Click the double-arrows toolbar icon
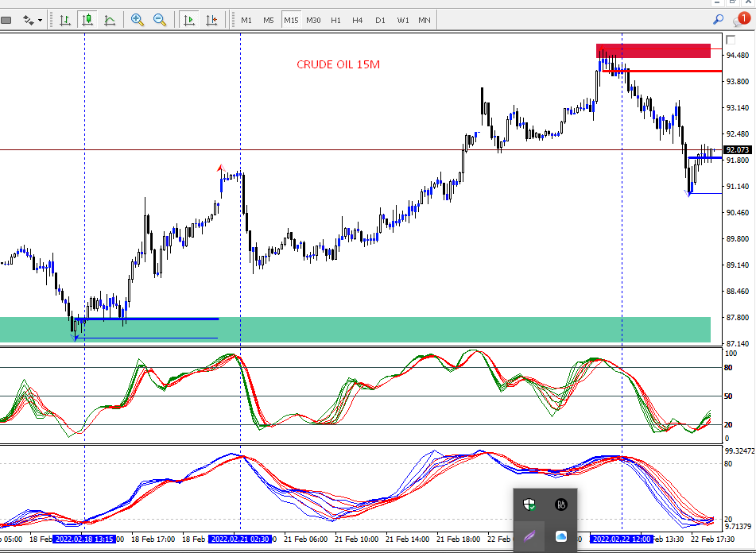The height and width of the screenshot is (553, 756). pos(29,20)
